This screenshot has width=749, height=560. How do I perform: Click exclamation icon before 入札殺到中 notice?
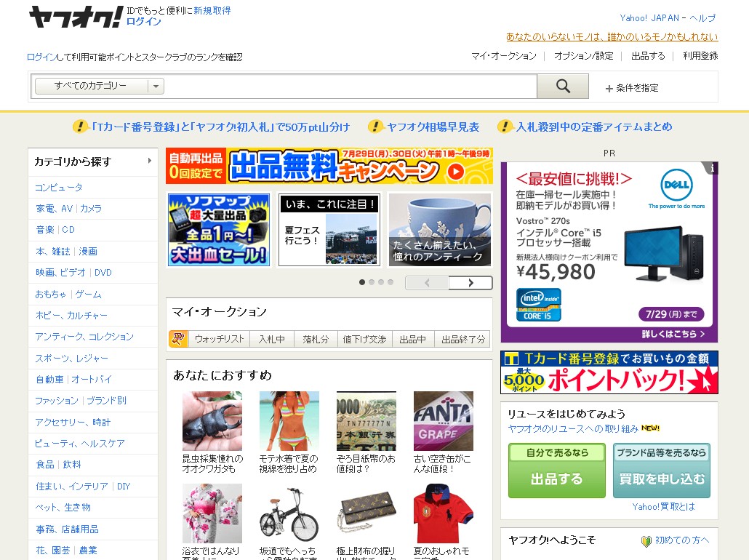tap(505, 127)
